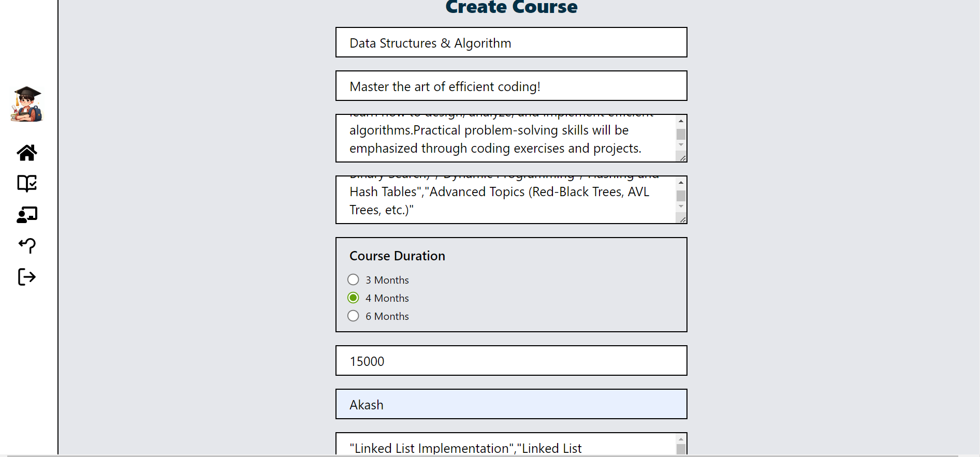The width and height of the screenshot is (980, 457).
Task: Open the courses book-check icon
Action: (27, 183)
